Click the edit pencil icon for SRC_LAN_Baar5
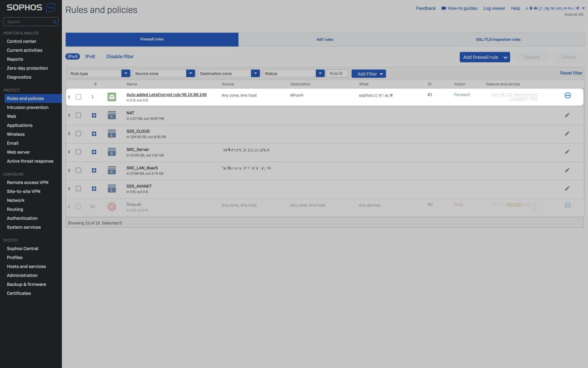588x368 pixels. [x=567, y=170]
